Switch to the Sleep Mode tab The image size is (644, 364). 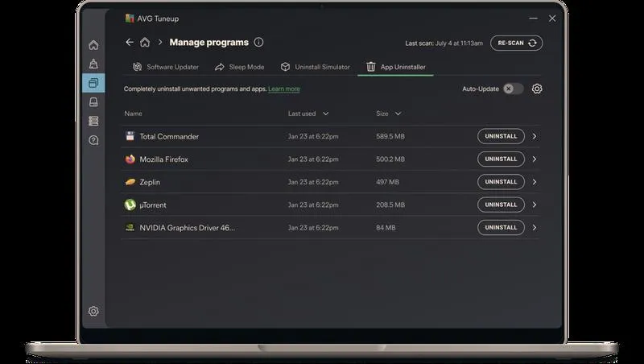click(239, 67)
